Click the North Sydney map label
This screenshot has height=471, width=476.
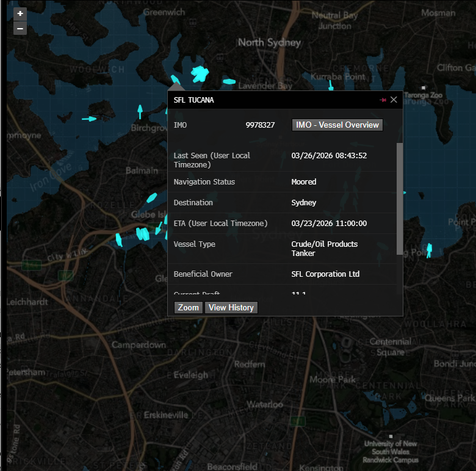tap(269, 43)
